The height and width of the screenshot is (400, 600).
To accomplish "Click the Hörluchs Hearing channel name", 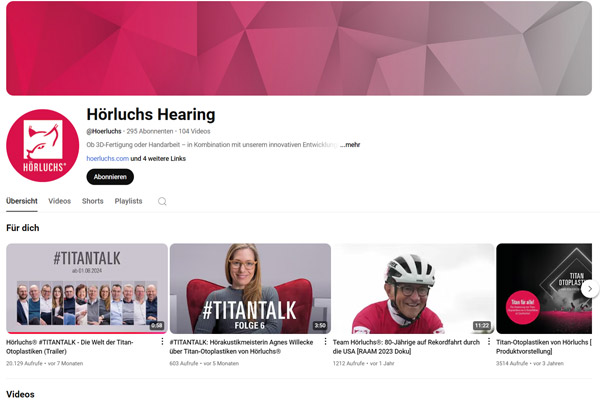I will pyautogui.click(x=151, y=114).
